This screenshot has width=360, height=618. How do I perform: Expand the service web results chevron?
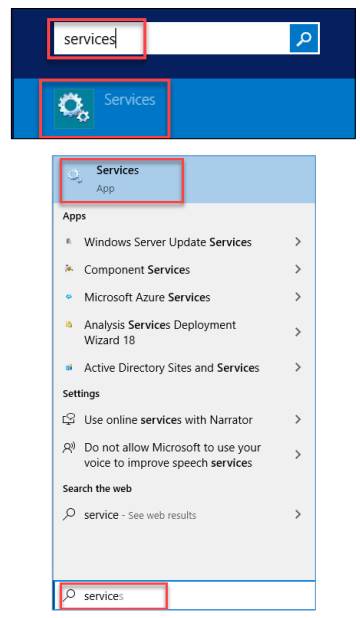click(298, 514)
